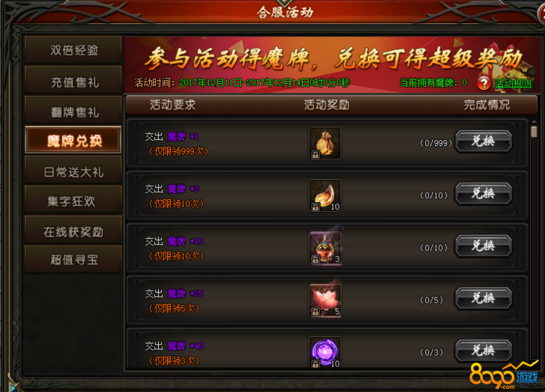Click 兑换 button for 魔牌 *1 row
This screenshot has width=545, height=392.
483,141
